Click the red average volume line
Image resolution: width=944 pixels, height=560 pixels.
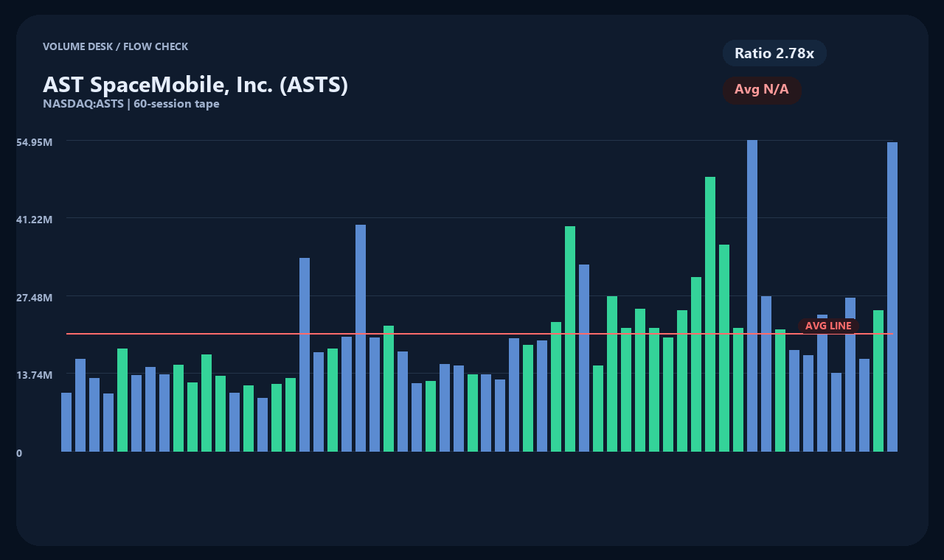(479, 334)
